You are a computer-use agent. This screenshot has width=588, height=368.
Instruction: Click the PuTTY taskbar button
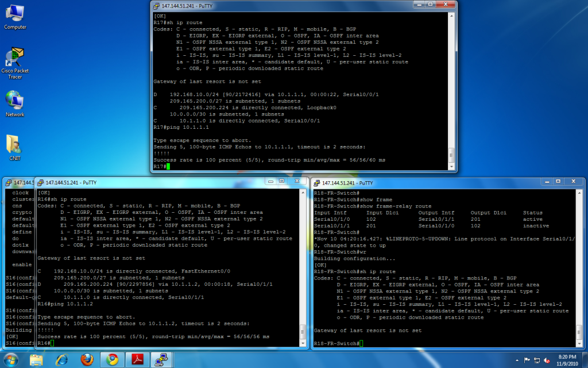163,359
